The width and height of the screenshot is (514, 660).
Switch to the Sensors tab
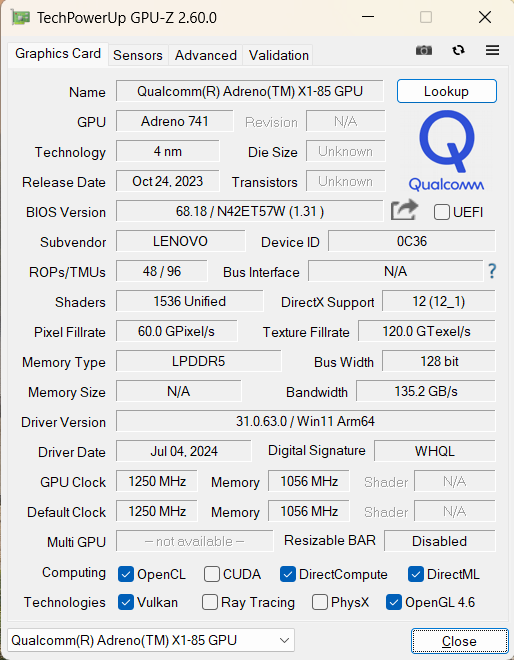[x=138, y=55]
